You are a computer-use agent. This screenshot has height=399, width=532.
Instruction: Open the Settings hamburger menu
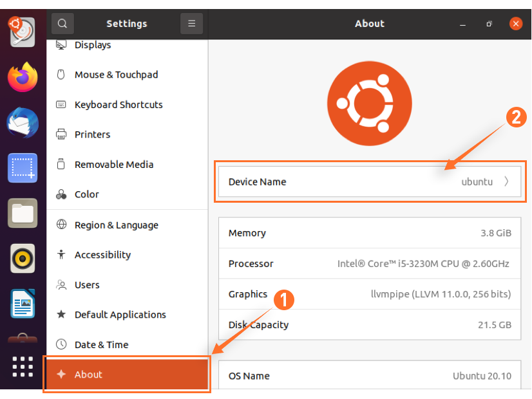[192, 23]
